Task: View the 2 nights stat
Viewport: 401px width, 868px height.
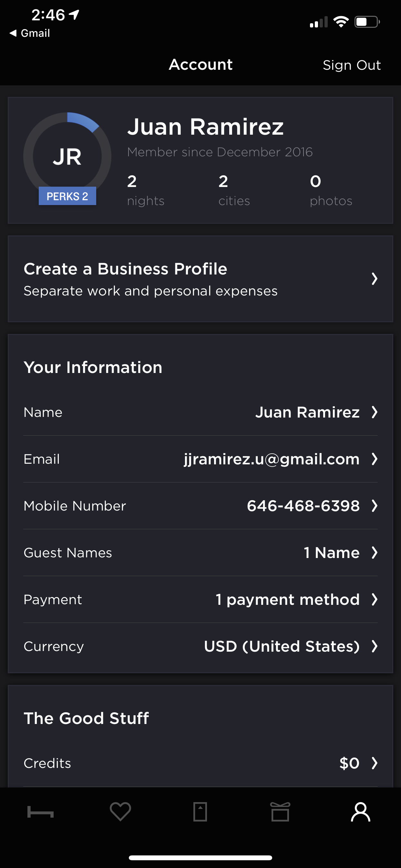Action: 146,191
